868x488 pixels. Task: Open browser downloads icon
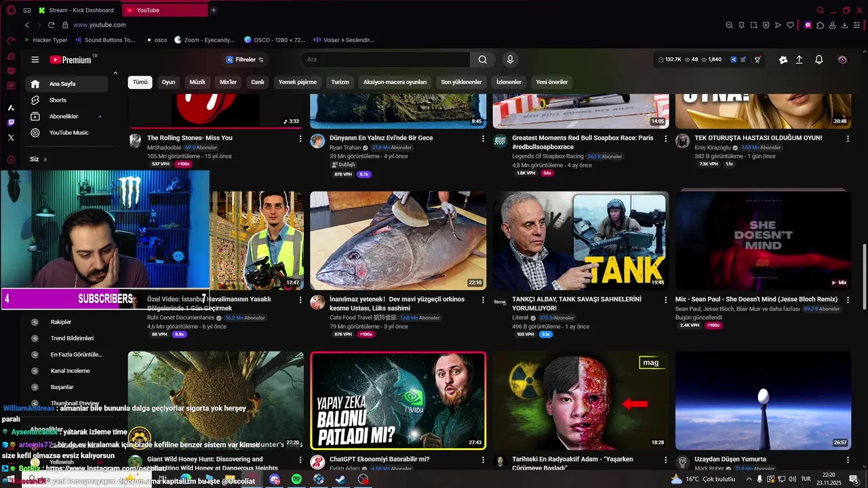pyautogui.click(x=845, y=25)
